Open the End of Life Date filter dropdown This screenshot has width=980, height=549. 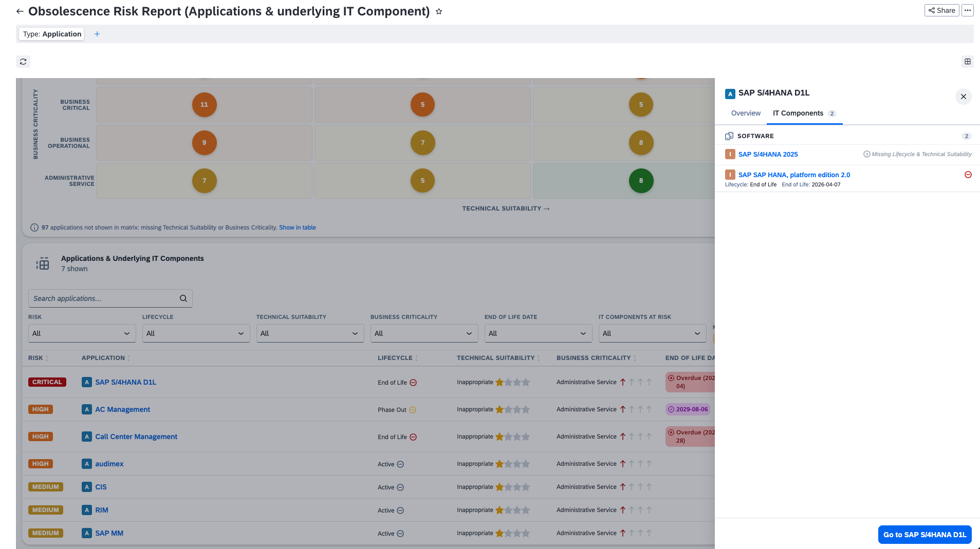click(539, 333)
